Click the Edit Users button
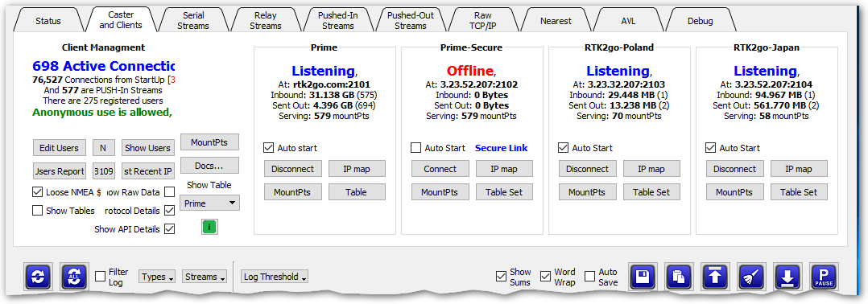 (x=60, y=148)
